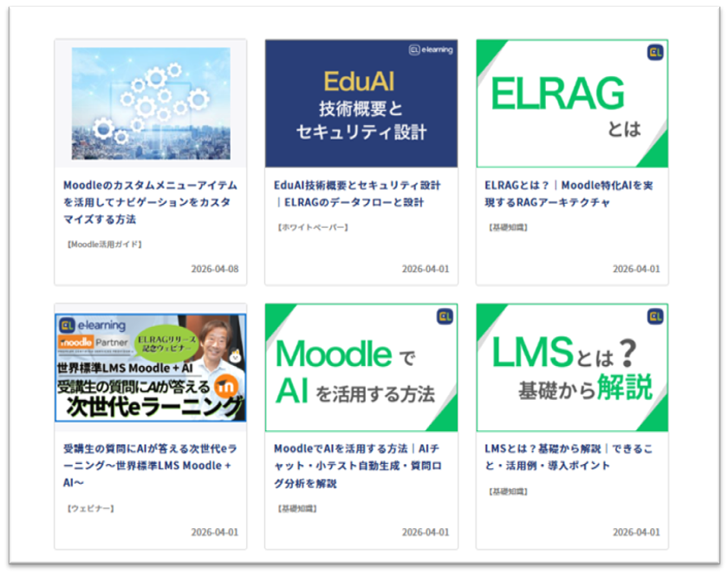This screenshot has width=728, height=574.
Task: Click date 2026-04-01 on LMSとは card
Action: tap(636, 532)
